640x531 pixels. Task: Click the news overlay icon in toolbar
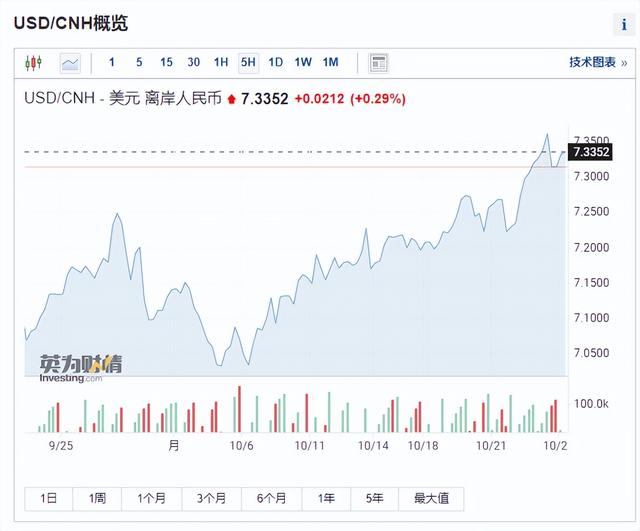tap(378, 62)
